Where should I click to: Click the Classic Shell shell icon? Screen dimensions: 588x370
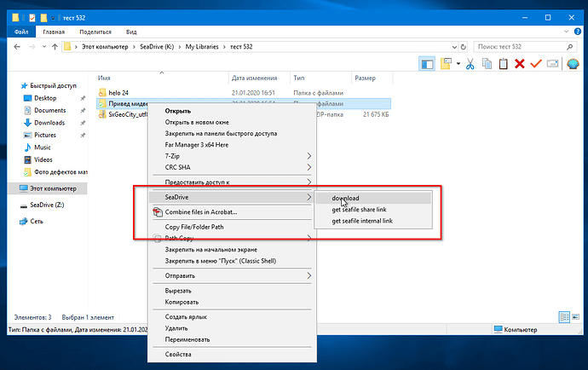pyautogui.click(x=573, y=64)
